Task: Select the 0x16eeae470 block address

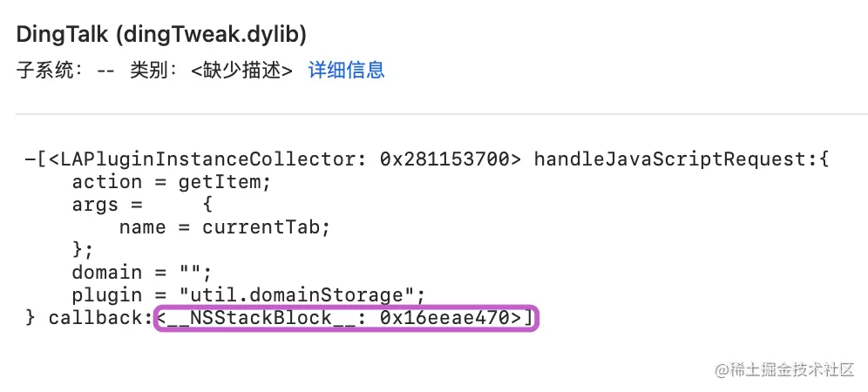Action: coord(444,318)
